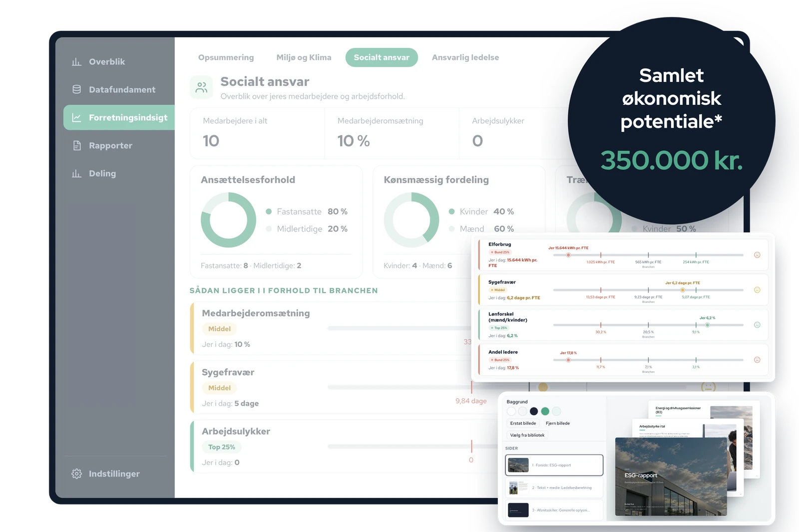Screen dimensions: 799x532
Task: Click the Vælg fra bibliotek button
Action: pos(527,435)
